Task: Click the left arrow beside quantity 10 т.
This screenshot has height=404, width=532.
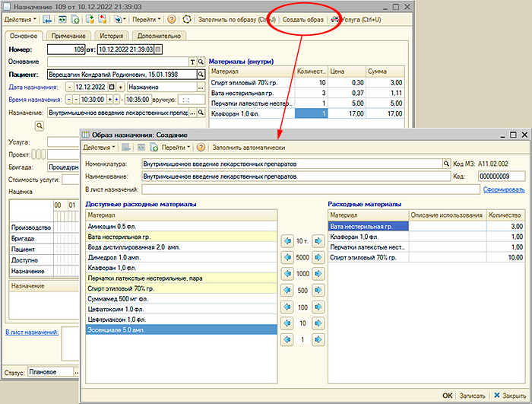Action: (x=287, y=240)
